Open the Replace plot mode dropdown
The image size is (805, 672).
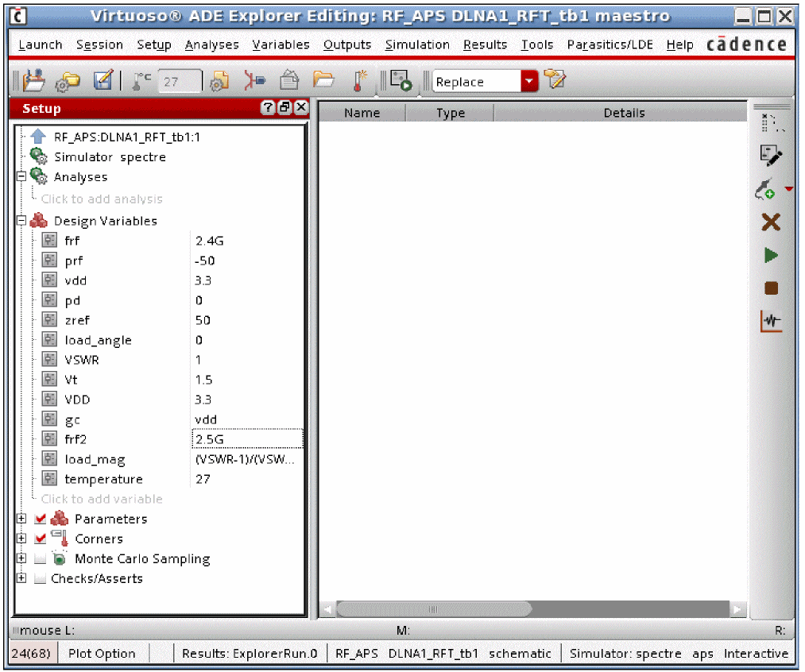click(529, 81)
